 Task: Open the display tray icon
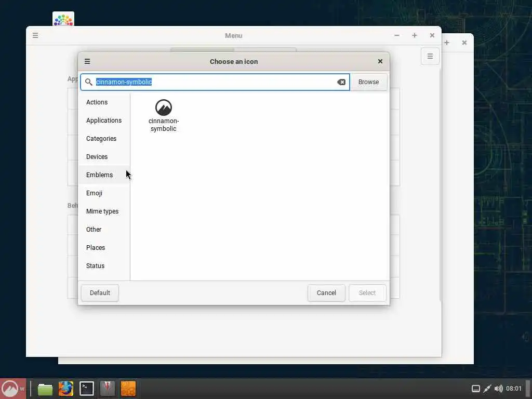coord(476,389)
